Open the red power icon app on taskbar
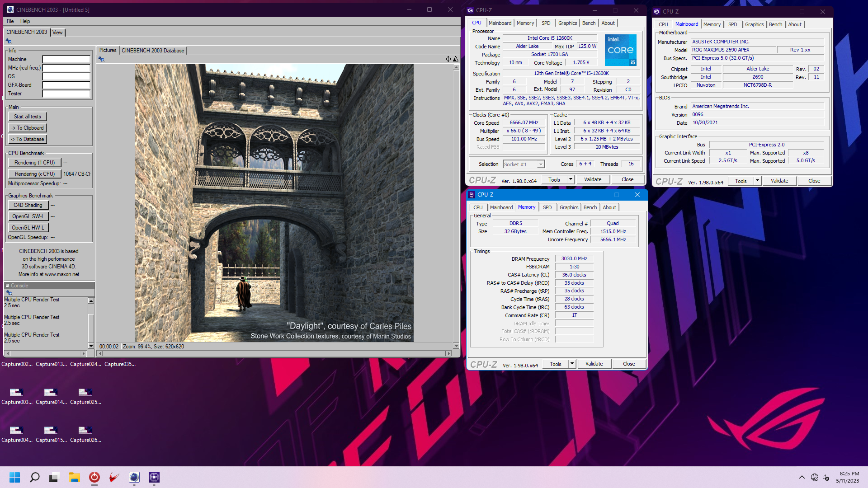The image size is (868, 488). point(94,477)
